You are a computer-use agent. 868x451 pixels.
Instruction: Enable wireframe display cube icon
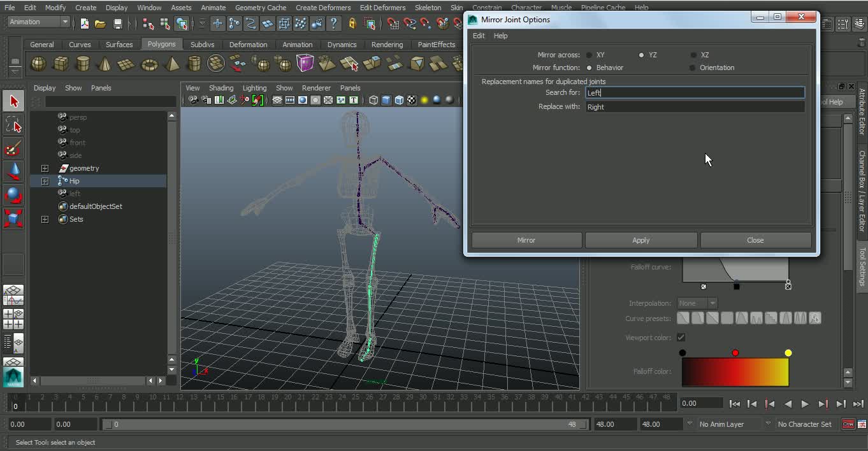[373, 100]
